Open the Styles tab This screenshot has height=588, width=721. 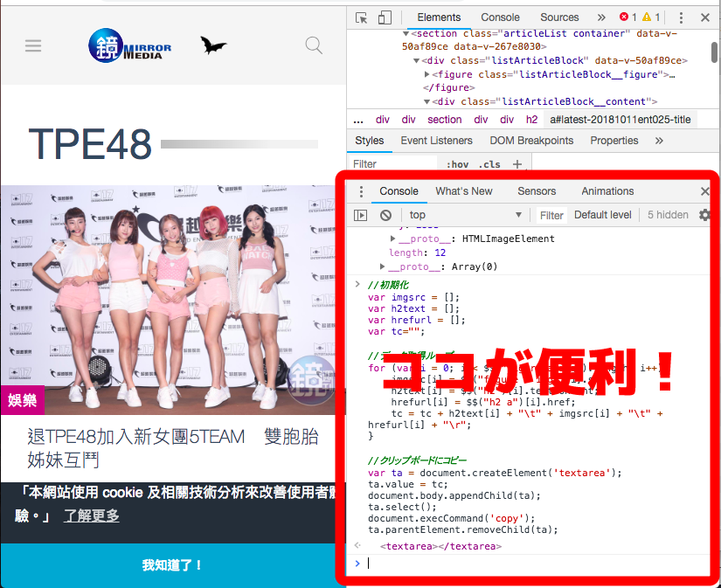(369, 141)
